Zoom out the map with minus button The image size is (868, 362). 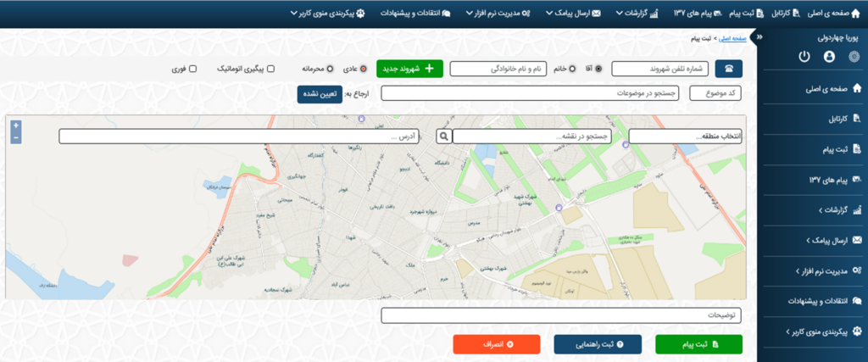pyautogui.click(x=15, y=137)
